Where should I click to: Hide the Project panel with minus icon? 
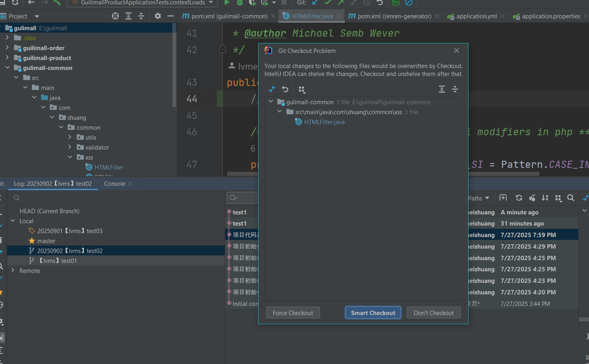[171, 16]
